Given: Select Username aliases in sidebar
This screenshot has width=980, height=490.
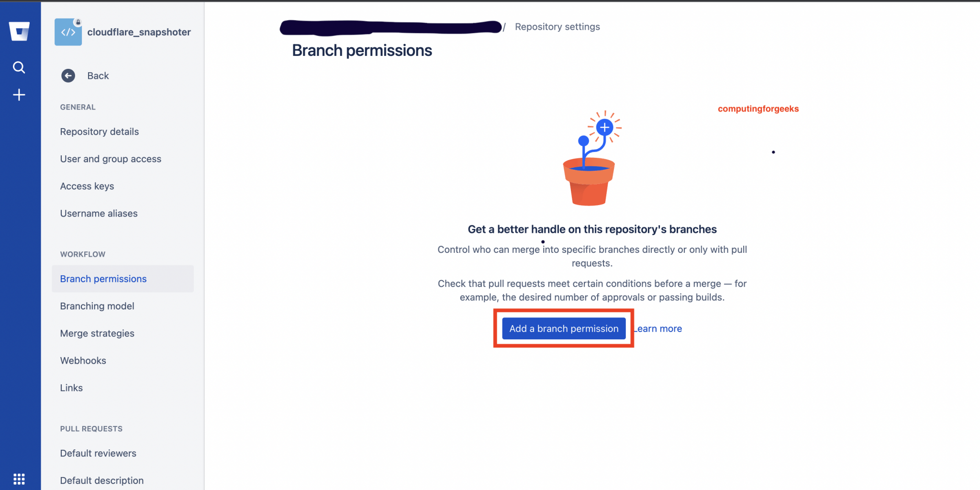Looking at the screenshot, I should (x=99, y=213).
